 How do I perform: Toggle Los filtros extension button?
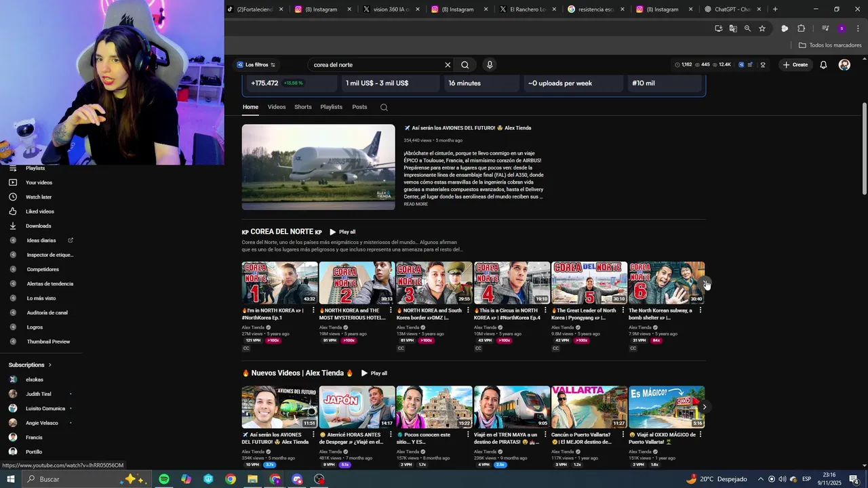click(256, 65)
